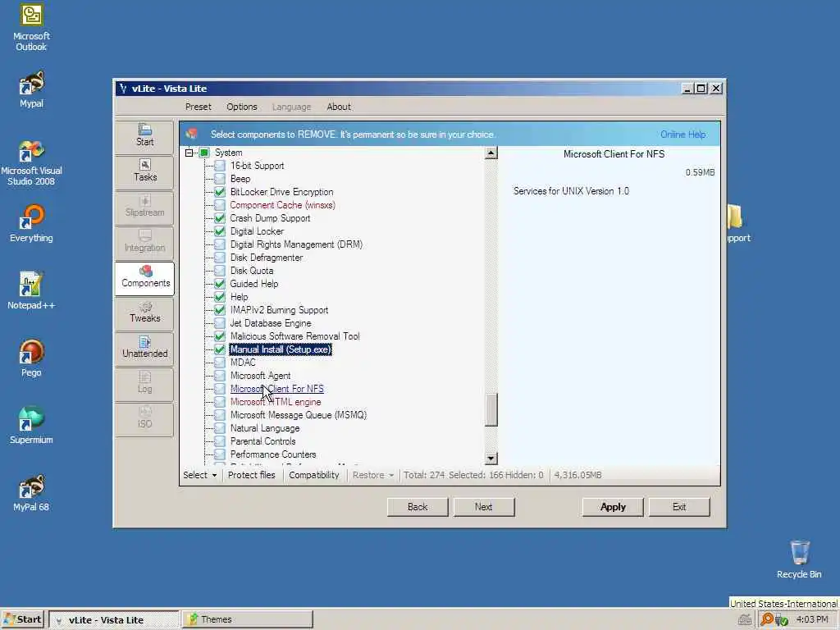The height and width of the screenshot is (630, 840).
Task: Click the scroll up arrow of component list
Action: pyautogui.click(x=491, y=153)
